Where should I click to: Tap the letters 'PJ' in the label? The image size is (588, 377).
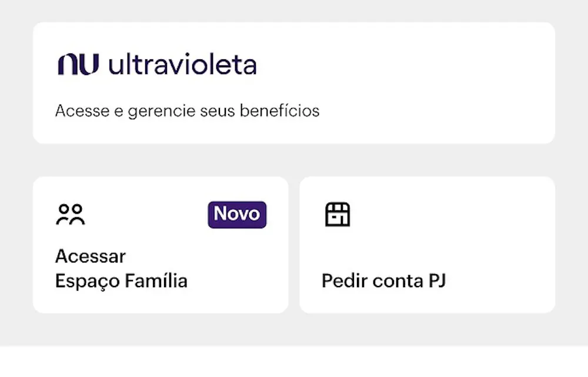coord(435,281)
